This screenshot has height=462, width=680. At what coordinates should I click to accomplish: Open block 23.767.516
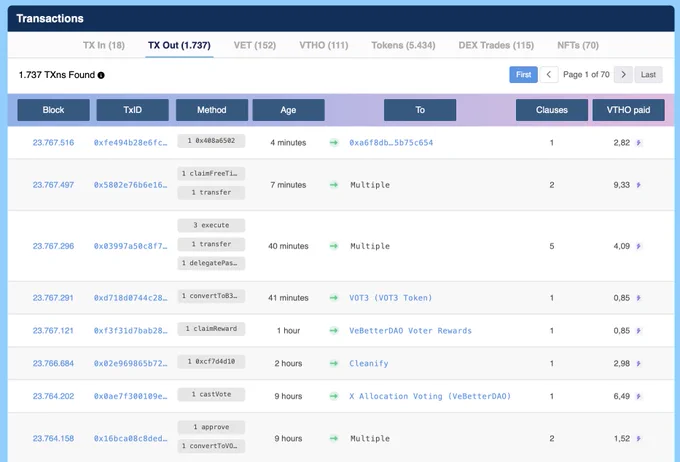(x=53, y=143)
